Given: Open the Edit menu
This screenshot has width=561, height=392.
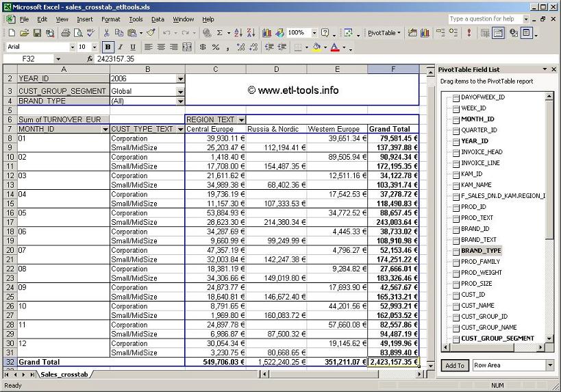Looking at the screenshot, I should click(x=42, y=19).
